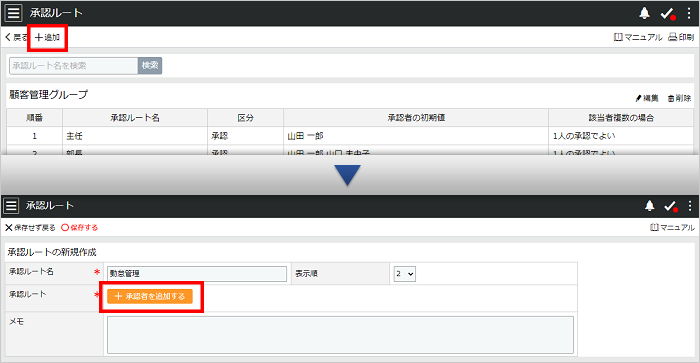The width and height of the screenshot is (700, 363).
Task: Click 保存する to save the route
Action: (79, 228)
